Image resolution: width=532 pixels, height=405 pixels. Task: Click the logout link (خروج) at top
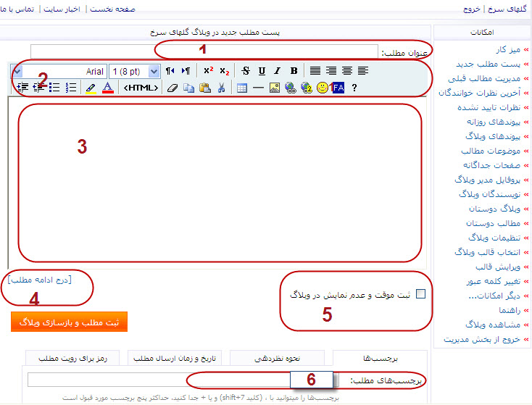pos(472,9)
